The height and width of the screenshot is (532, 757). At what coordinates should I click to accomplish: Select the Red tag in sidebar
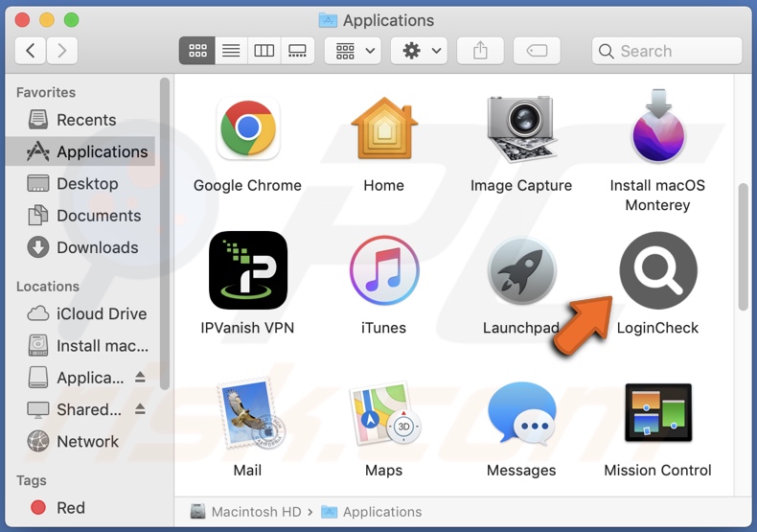80,508
